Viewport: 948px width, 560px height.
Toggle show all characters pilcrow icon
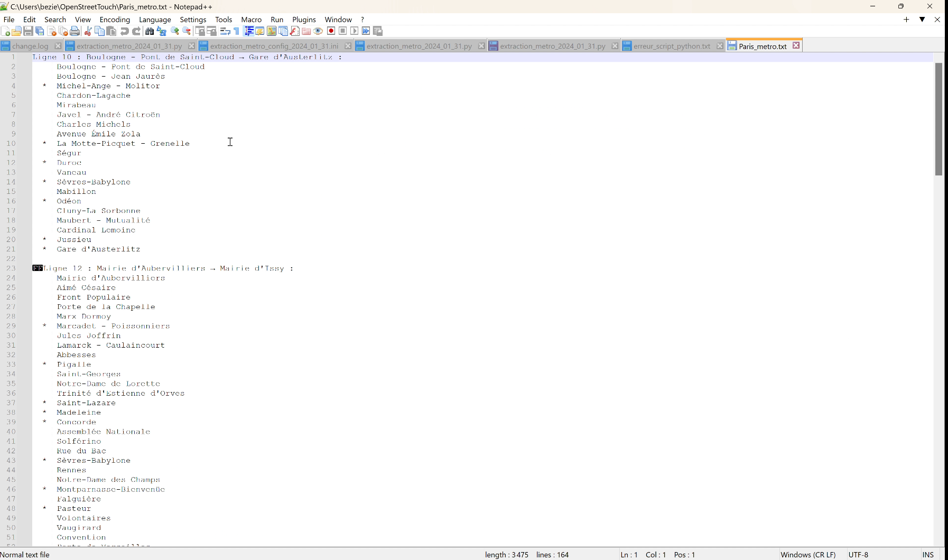(x=236, y=31)
